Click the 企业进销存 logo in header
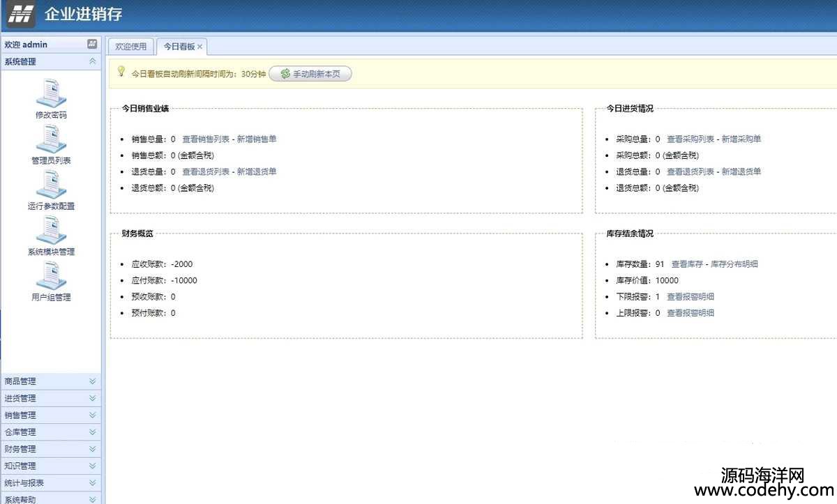Image resolution: width=837 pixels, height=504 pixels. [22, 15]
